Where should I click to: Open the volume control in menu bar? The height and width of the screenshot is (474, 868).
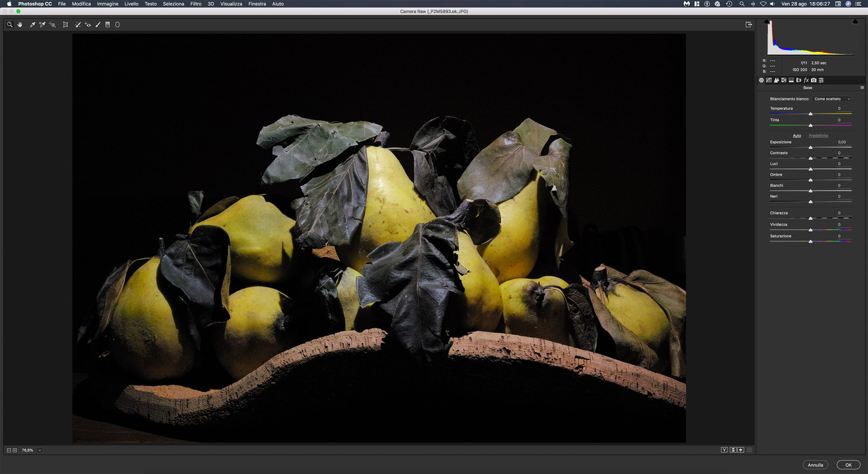coord(772,3)
